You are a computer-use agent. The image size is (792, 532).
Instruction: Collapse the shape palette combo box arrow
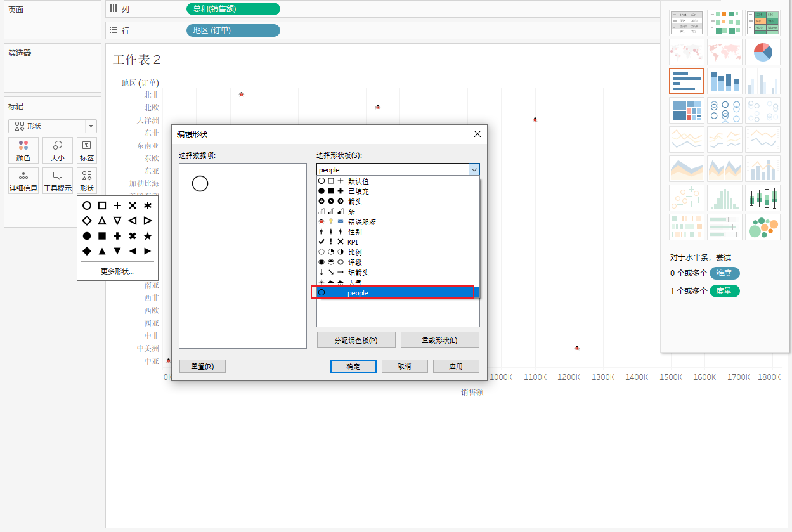coord(474,169)
